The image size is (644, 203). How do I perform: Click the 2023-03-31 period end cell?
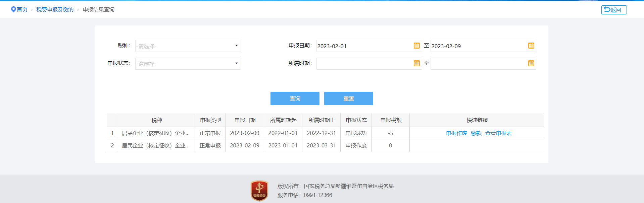pyautogui.click(x=321, y=146)
